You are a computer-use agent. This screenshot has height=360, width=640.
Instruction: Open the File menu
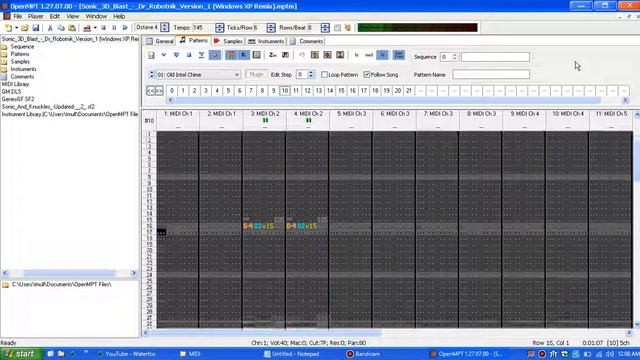coord(18,16)
